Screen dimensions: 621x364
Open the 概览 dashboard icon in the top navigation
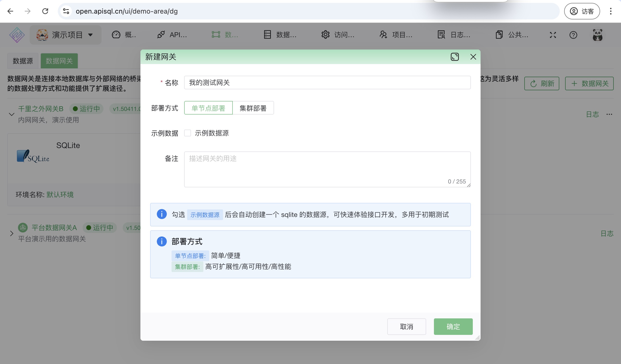coord(116,35)
